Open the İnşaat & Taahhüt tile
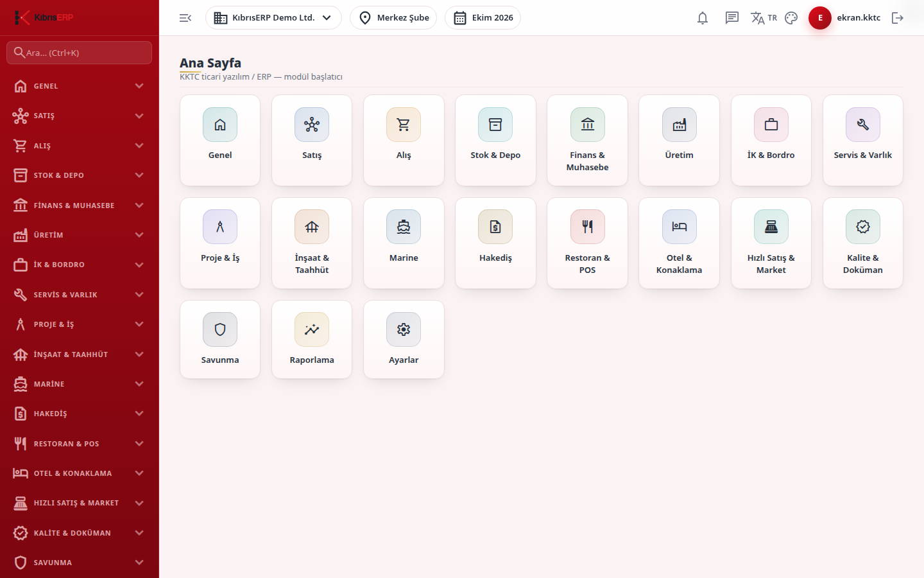The image size is (924, 578). pyautogui.click(x=312, y=243)
